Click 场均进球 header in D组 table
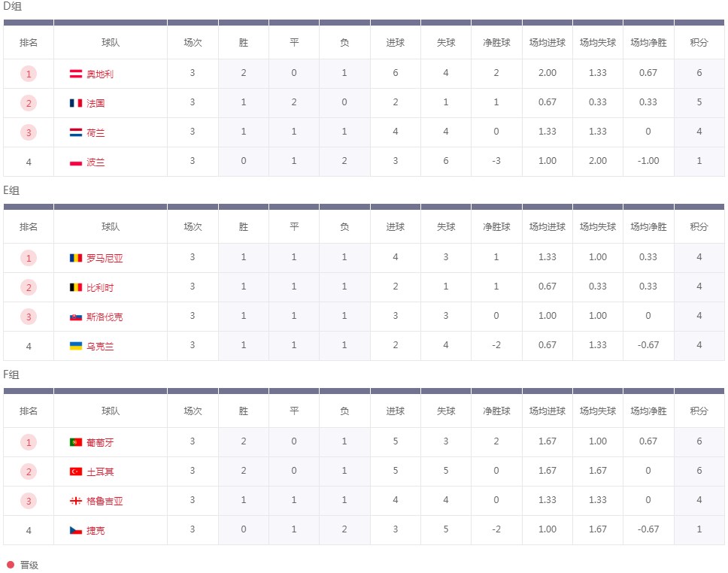 coord(547,43)
